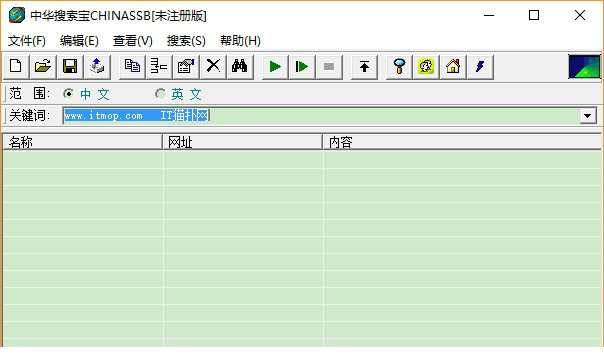Find using the binoculars icon
This screenshot has height=360, width=604.
point(240,67)
